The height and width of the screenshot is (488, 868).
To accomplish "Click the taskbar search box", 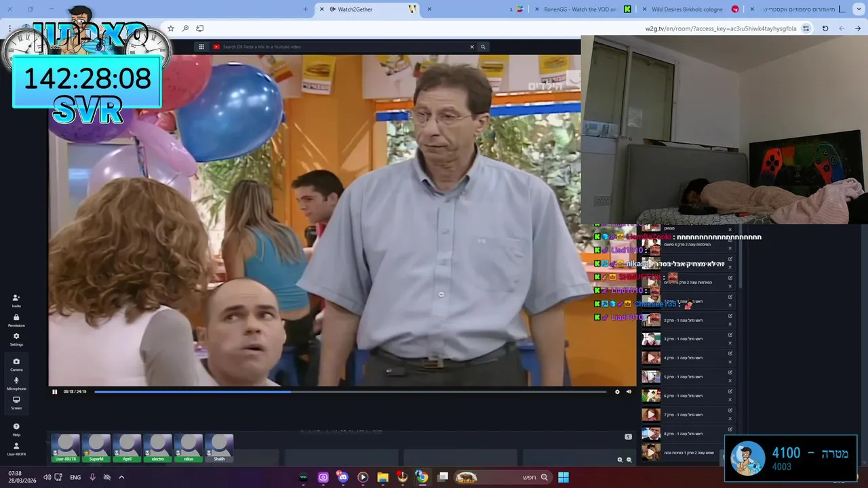I will (505, 477).
